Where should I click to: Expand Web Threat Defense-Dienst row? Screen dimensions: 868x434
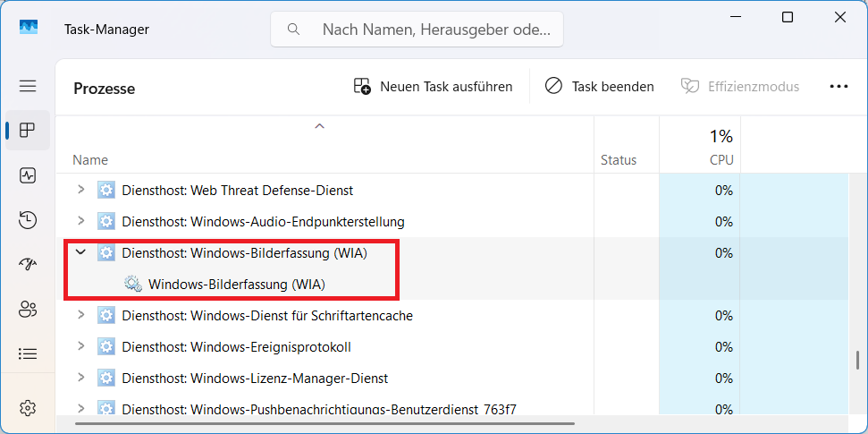click(x=81, y=190)
